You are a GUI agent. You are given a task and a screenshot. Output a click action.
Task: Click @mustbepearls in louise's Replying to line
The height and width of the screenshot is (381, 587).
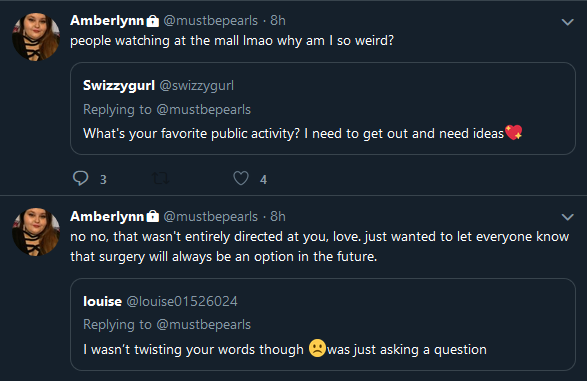click(x=204, y=324)
